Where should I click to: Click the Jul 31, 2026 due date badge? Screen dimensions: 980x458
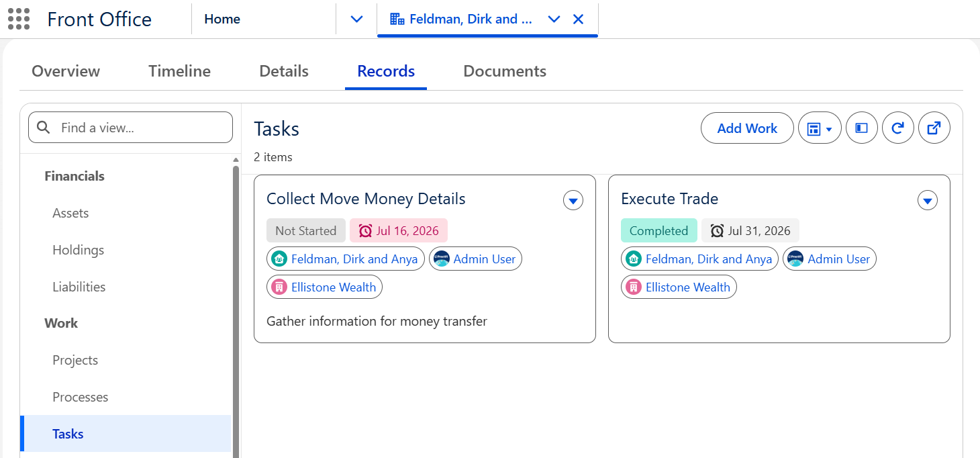click(750, 230)
